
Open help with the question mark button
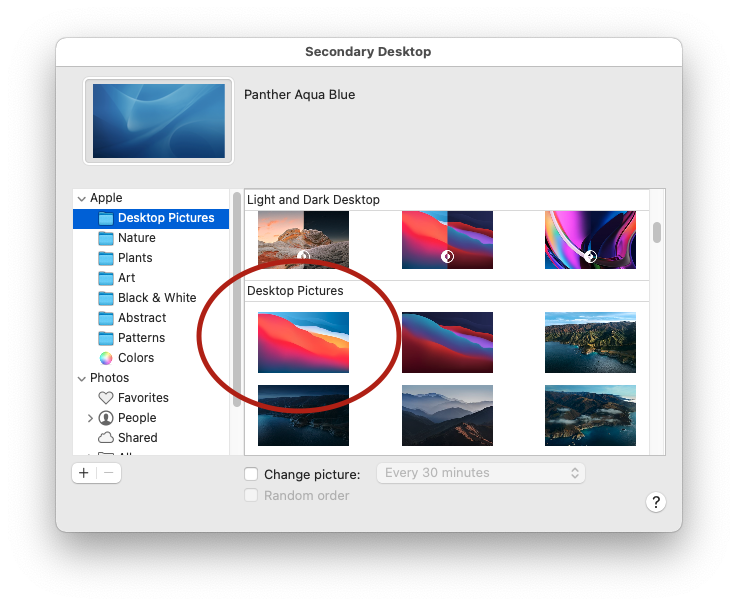[656, 502]
